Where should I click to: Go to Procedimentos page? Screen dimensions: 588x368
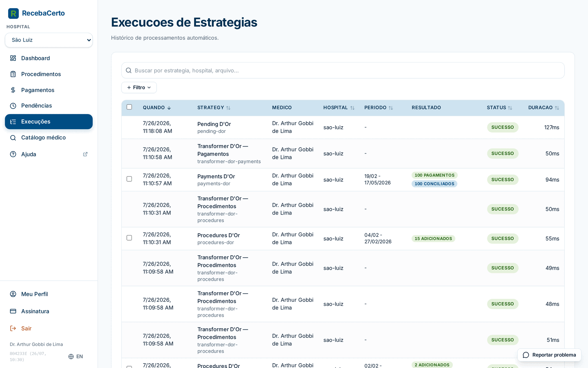(49, 74)
